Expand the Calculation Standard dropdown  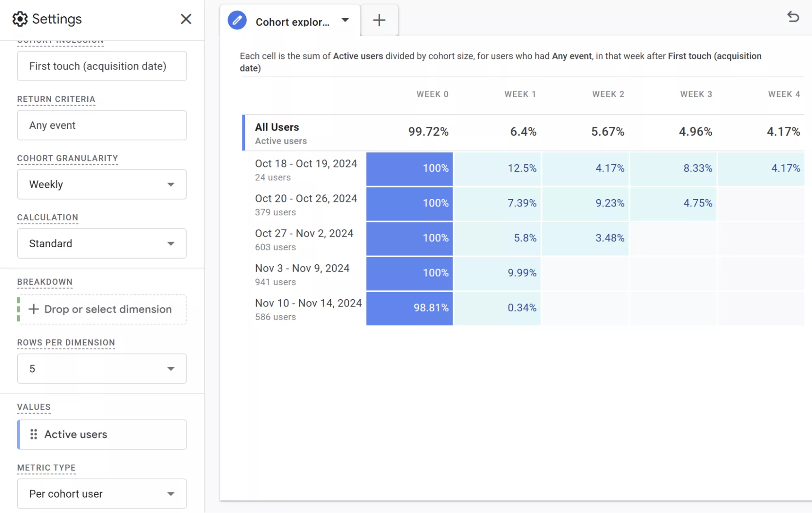point(102,243)
